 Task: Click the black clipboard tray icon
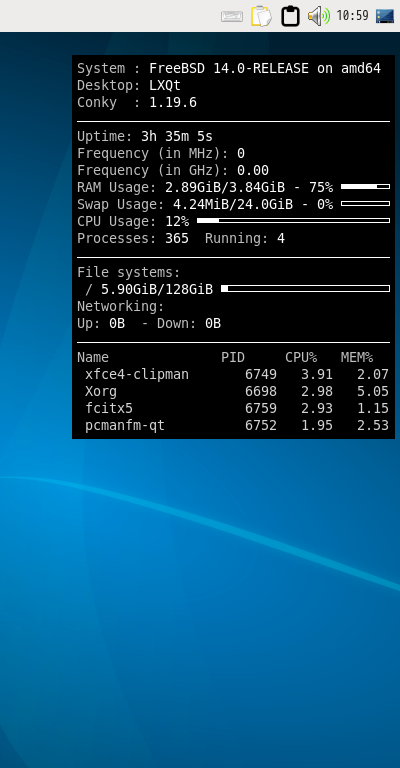click(290, 16)
